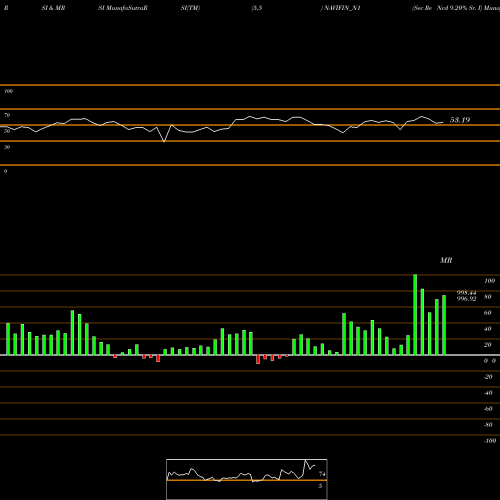Select the 996.92 price value
The width and height of the screenshot is (500, 500).
point(466,299)
